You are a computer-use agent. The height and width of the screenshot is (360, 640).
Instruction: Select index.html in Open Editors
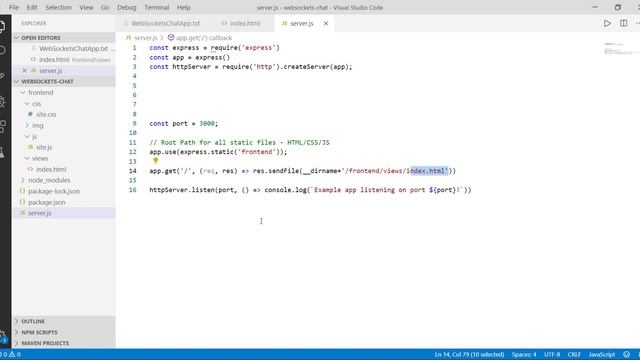pos(54,60)
